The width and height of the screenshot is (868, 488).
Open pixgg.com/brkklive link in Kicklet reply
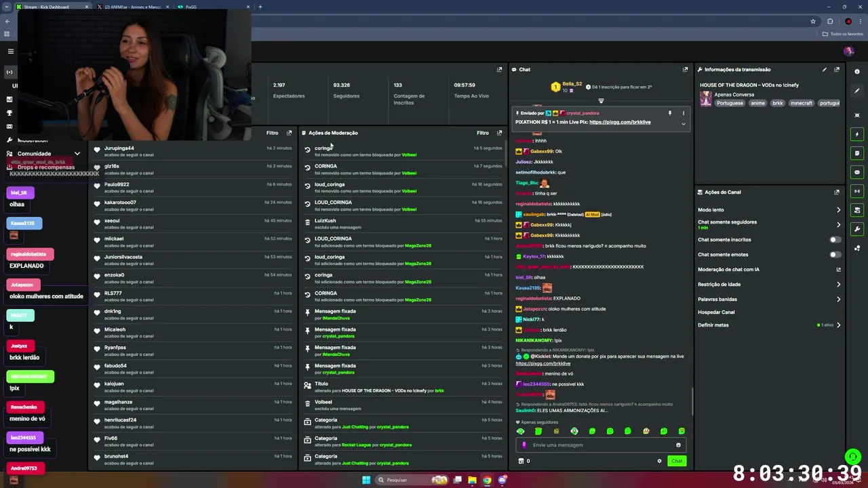pyautogui.click(x=543, y=363)
